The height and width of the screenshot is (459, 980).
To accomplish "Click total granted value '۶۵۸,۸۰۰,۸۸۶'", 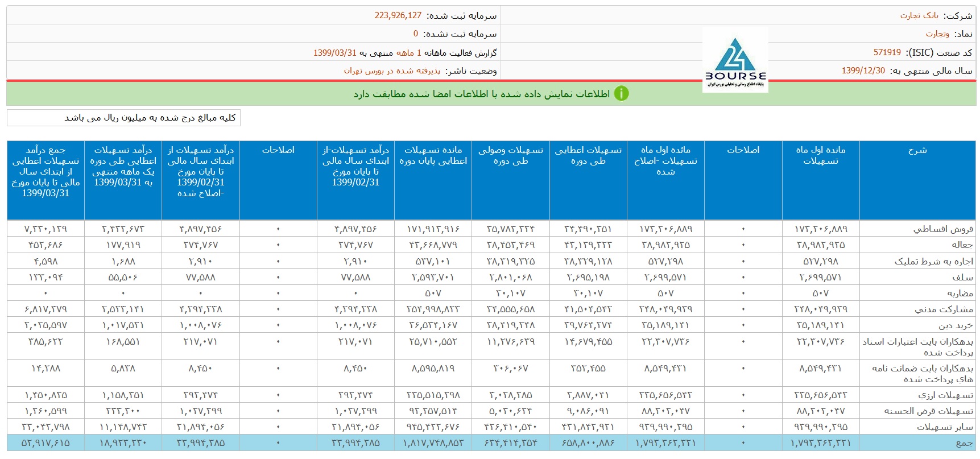I will click(588, 443).
